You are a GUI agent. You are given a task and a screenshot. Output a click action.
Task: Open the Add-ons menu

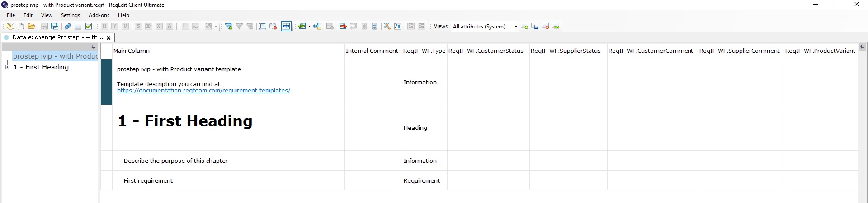tap(99, 15)
